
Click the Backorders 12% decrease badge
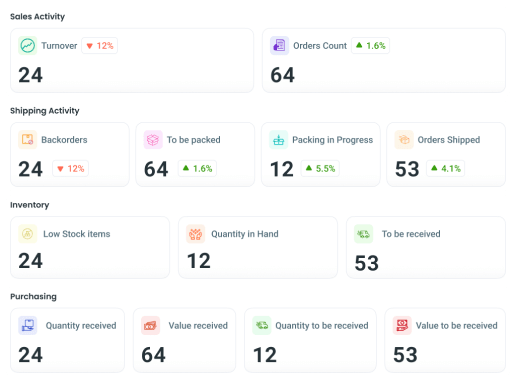pos(70,168)
